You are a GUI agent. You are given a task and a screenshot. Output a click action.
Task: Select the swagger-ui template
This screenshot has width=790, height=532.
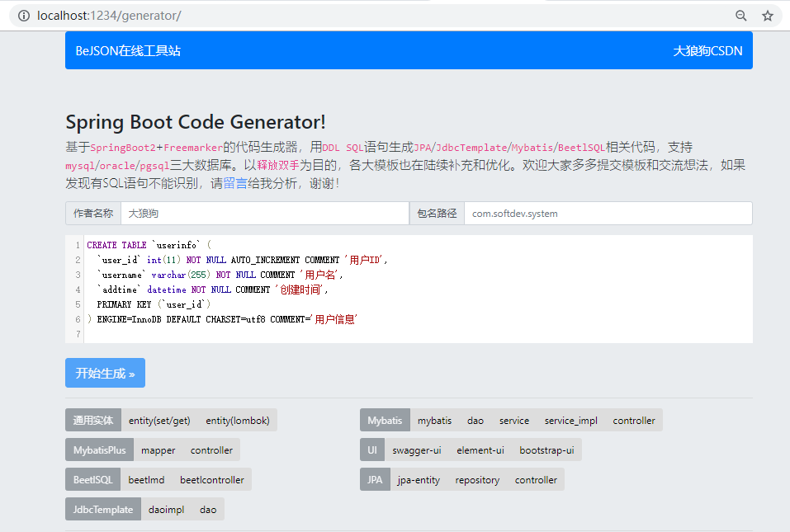[x=417, y=450]
